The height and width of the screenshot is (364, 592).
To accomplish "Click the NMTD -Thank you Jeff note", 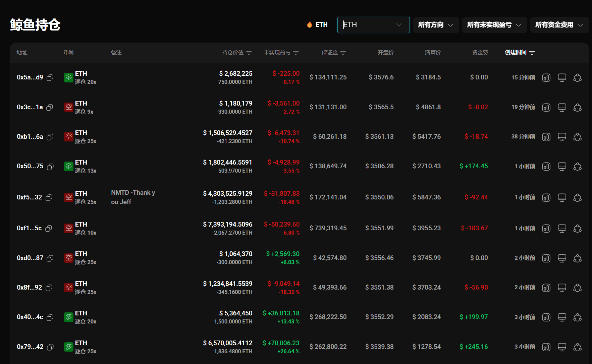I will 133,197.
